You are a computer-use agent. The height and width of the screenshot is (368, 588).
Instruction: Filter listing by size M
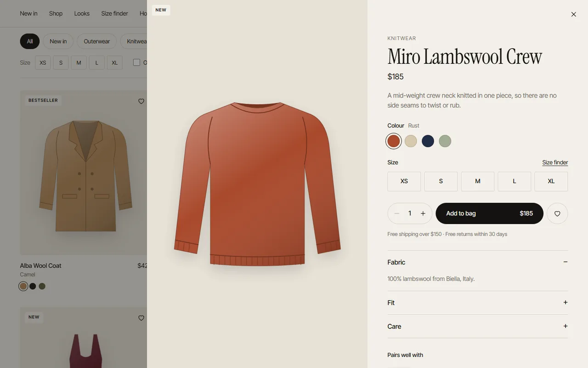[x=79, y=63]
